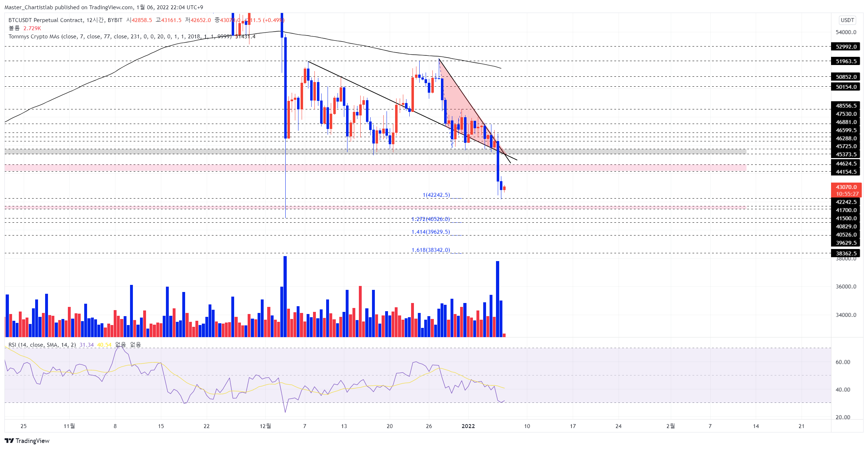Select the 45373.5 price level label
Image resolution: width=868 pixels, height=449 pixels.
pos(846,154)
